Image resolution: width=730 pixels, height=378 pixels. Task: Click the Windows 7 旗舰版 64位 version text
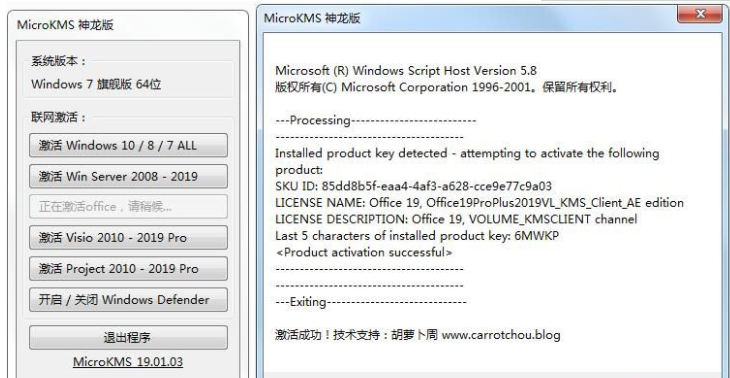click(96, 84)
